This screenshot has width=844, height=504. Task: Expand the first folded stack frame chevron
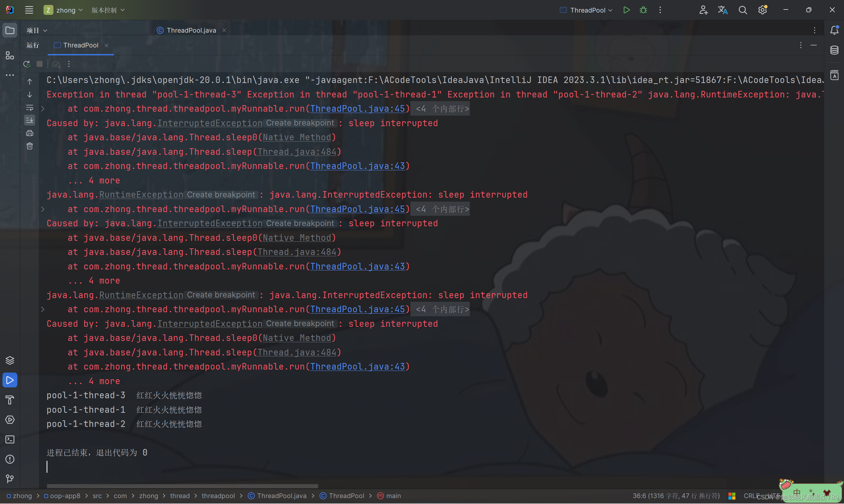click(43, 109)
